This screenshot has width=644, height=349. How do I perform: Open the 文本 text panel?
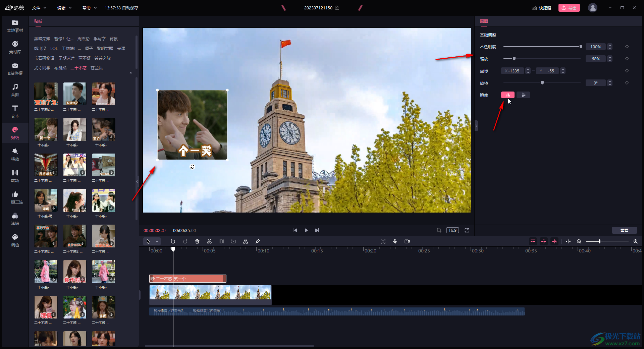15,112
